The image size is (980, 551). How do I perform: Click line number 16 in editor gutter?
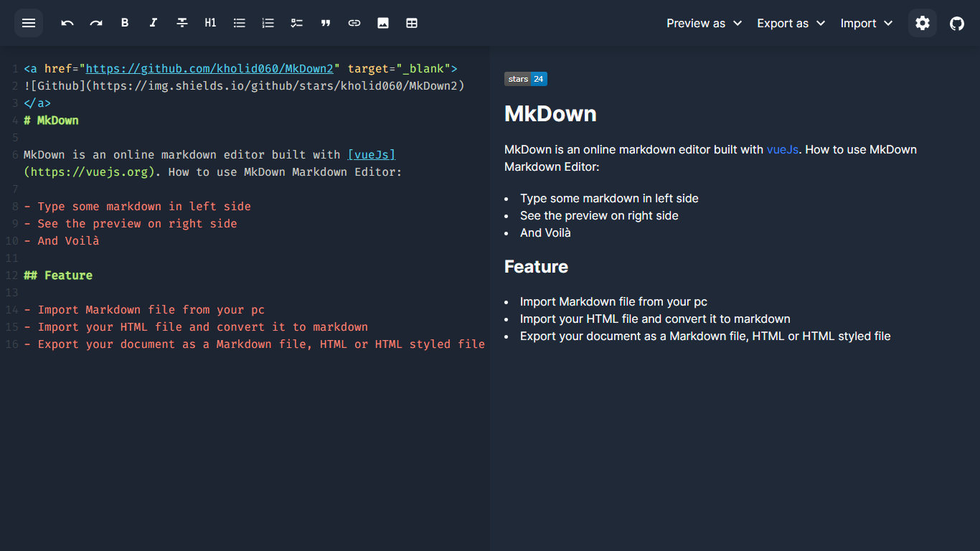tap(11, 344)
